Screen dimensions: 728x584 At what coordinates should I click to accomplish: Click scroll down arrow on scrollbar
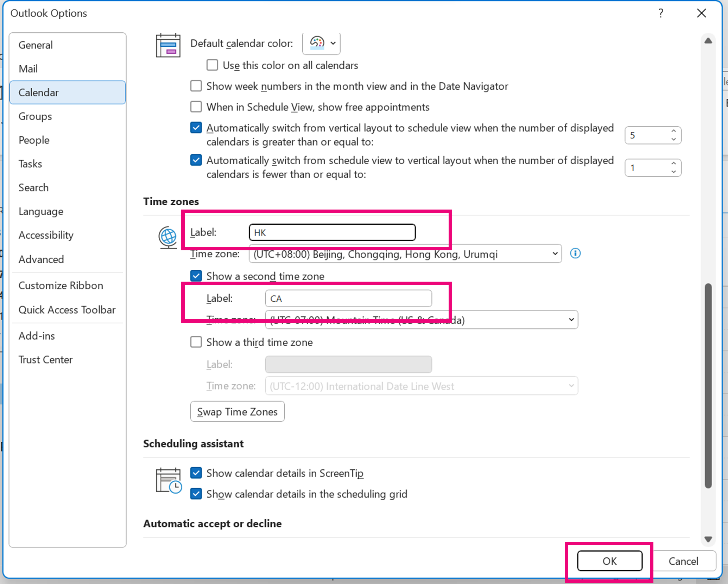click(708, 539)
